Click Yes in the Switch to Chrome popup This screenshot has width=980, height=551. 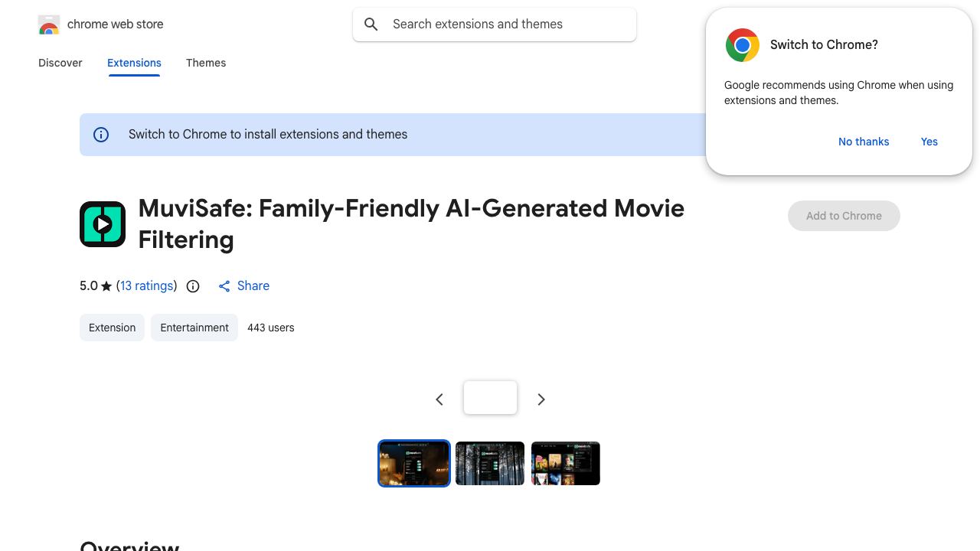coord(929,142)
